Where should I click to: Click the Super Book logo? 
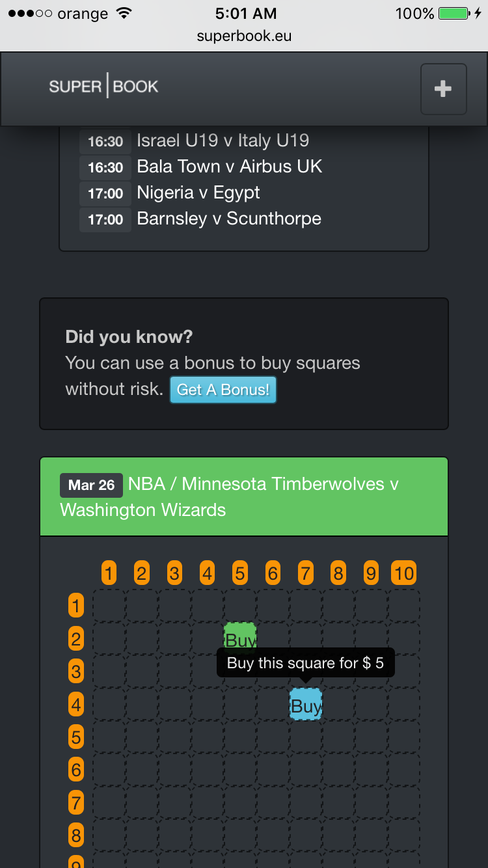tap(103, 87)
